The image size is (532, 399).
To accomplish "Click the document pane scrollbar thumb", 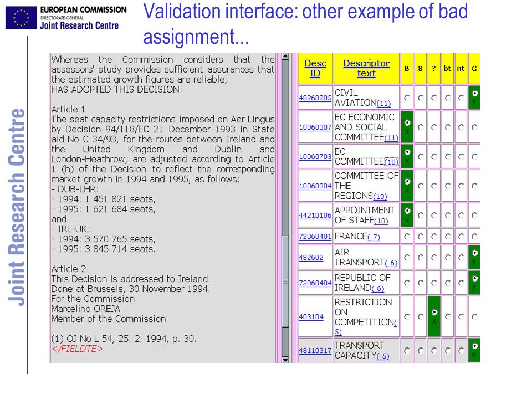I will point(285,282).
